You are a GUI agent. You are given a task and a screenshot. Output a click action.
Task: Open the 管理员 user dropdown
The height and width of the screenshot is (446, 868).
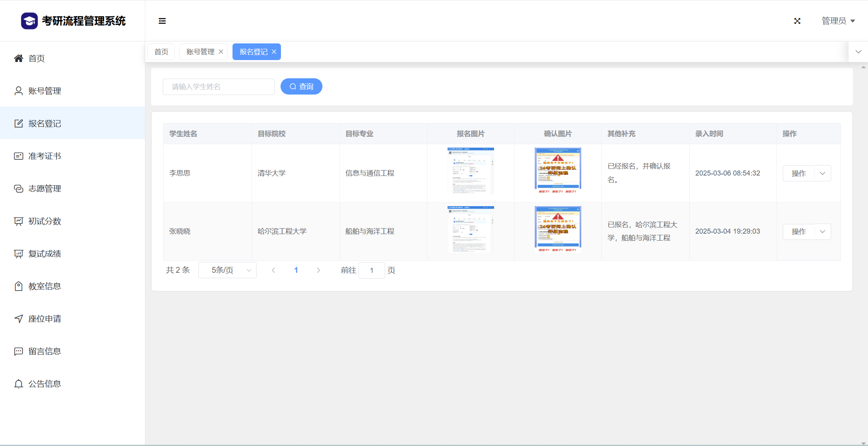point(838,21)
